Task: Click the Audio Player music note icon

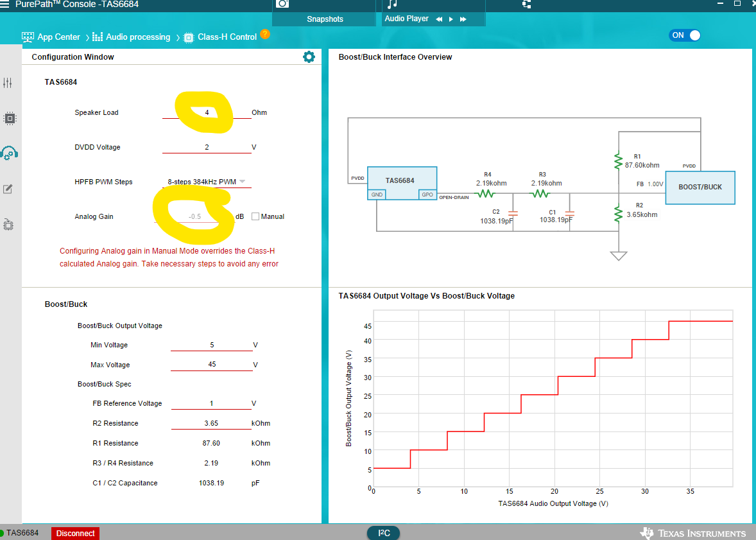Action: pos(393,4)
